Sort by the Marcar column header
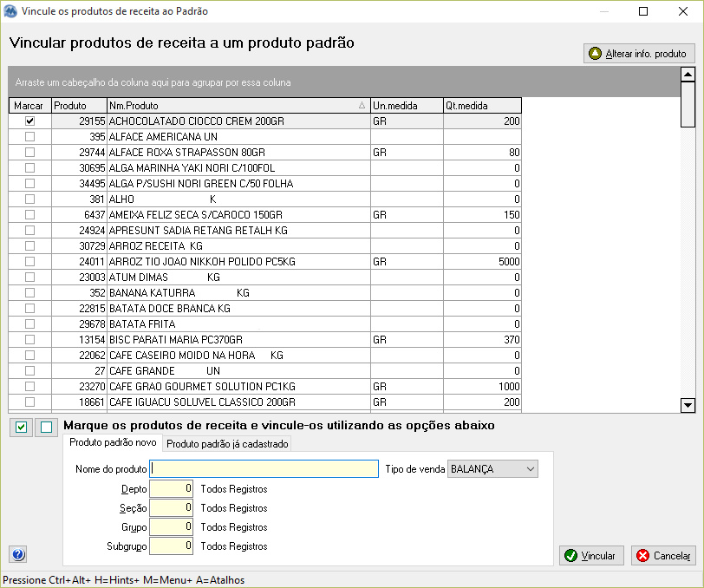The width and height of the screenshot is (704, 588). tap(30, 106)
